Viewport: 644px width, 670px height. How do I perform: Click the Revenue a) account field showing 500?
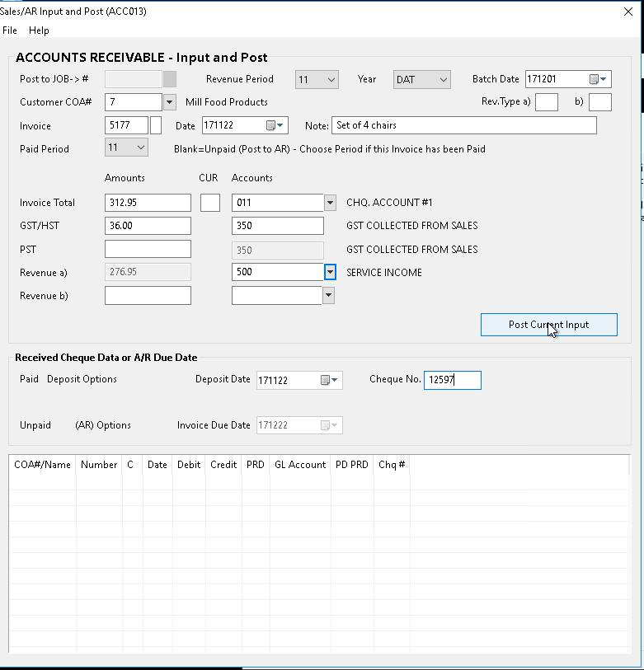(x=278, y=272)
